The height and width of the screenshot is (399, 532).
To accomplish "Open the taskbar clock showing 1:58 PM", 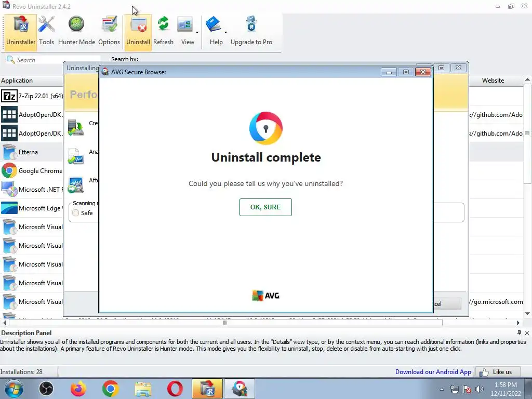I will (506, 389).
